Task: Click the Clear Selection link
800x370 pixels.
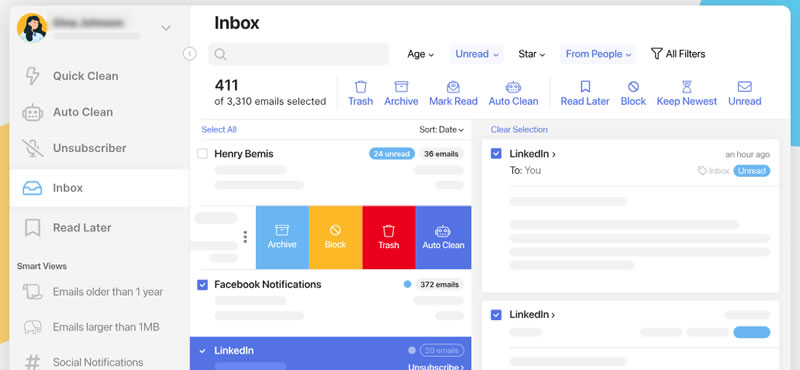Action: 519,130
